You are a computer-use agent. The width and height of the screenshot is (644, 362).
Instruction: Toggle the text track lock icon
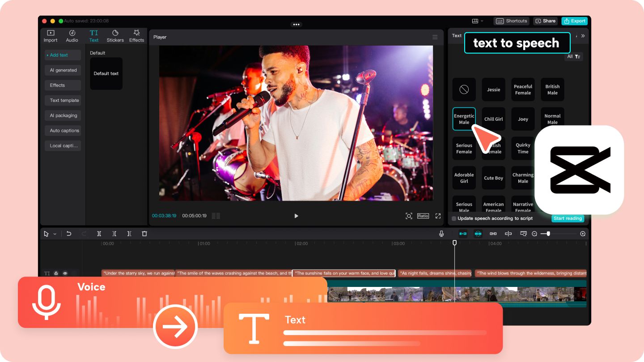pyautogui.click(x=56, y=273)
